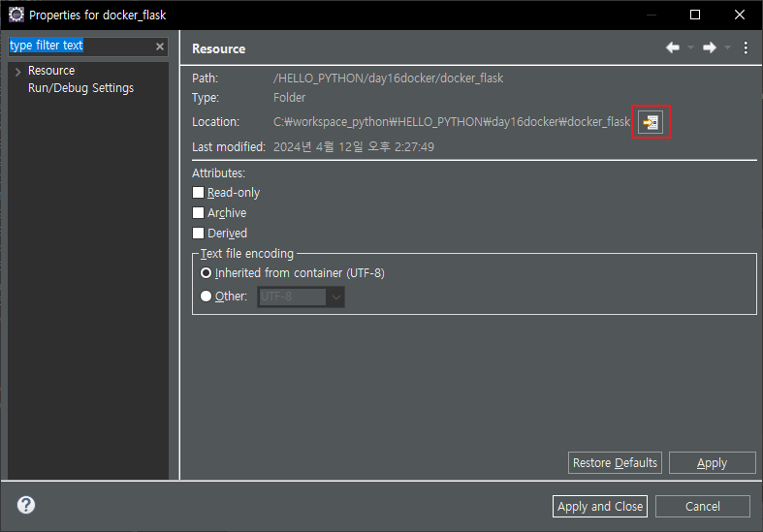
Task: Click the last modified date 2024년 4월 12일
Action: 353,147
